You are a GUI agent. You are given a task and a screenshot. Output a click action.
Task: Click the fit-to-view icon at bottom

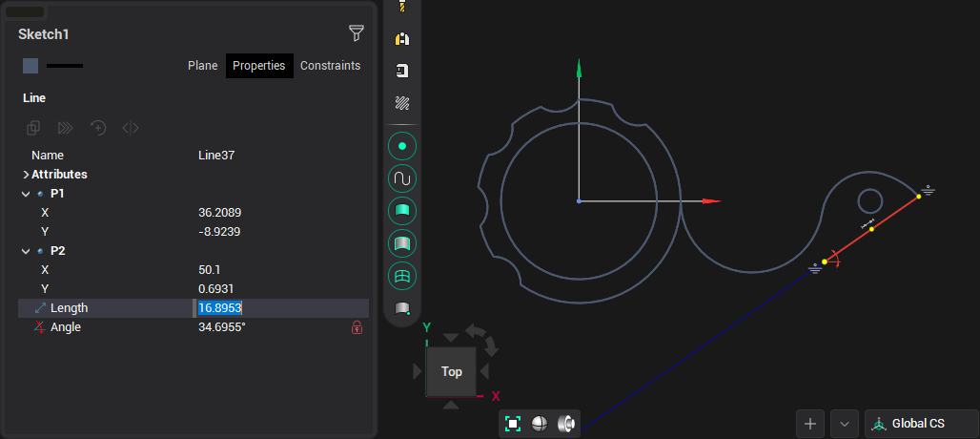(x=513, y=424)
